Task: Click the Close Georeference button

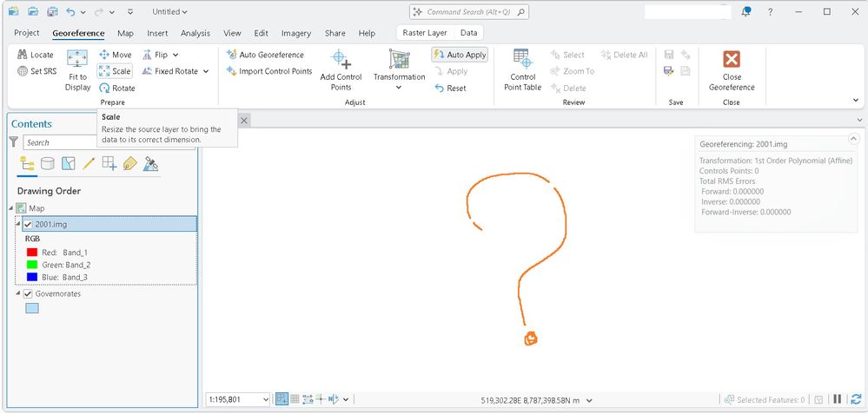Action: coord(732,70)
